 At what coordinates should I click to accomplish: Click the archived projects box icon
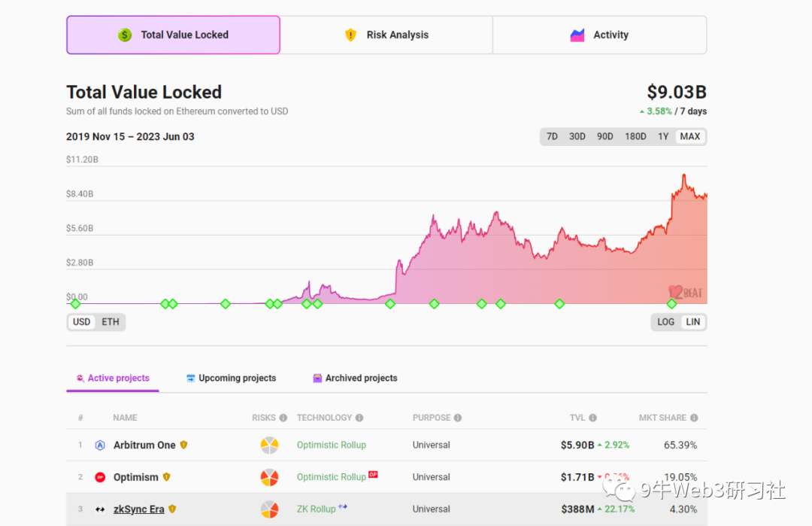(x=317, y=378)
